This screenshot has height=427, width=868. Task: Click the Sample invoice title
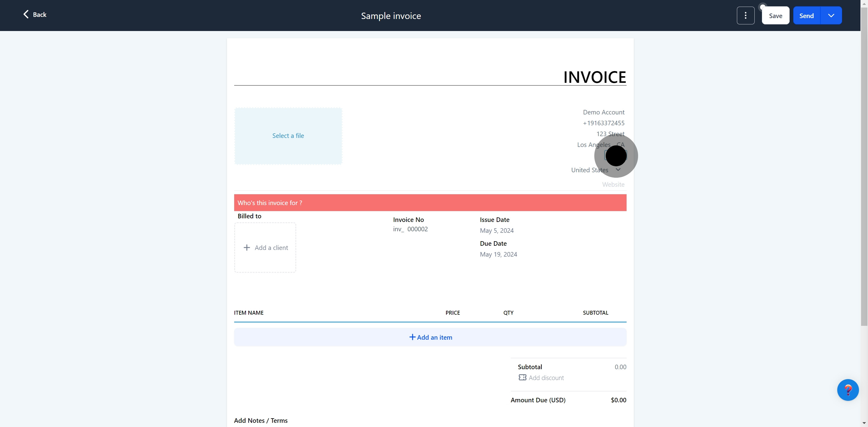(x=391, y=16)
